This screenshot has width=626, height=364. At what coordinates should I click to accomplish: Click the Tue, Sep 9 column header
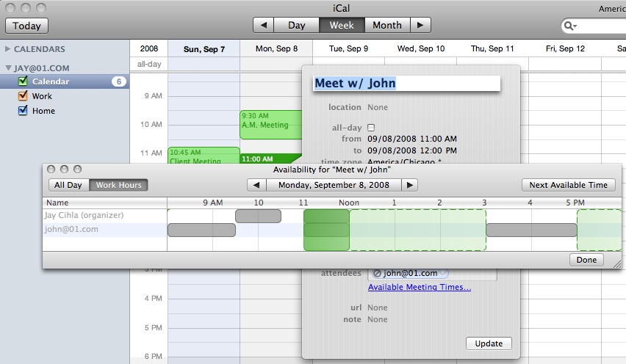tap(348, 48)
